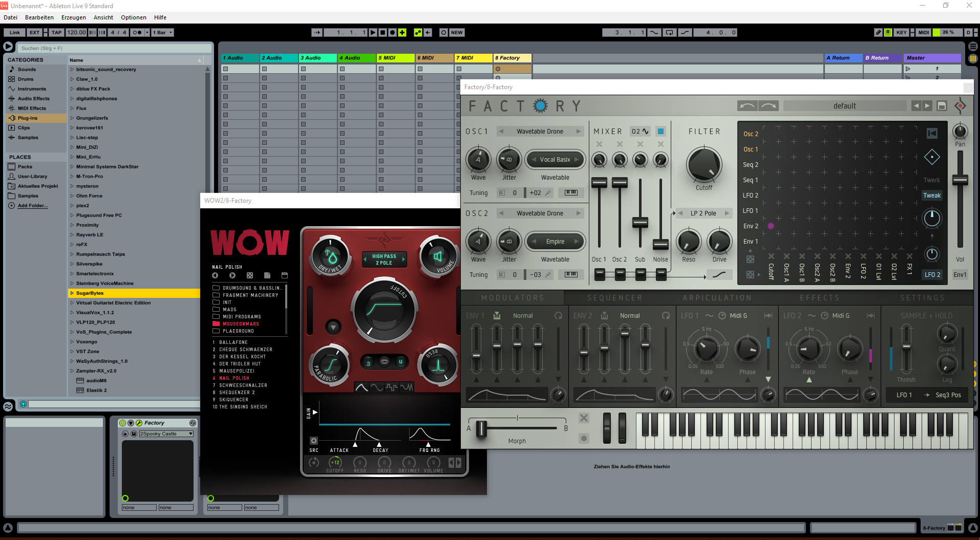
Task: Toggle the metronome button
Action: pos(137,32)
